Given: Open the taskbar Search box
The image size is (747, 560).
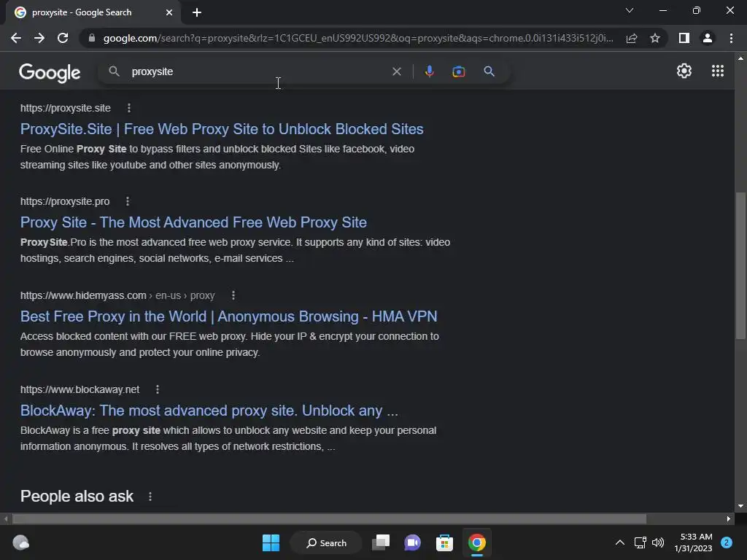Looking at the screenshot, I should 326,542.
